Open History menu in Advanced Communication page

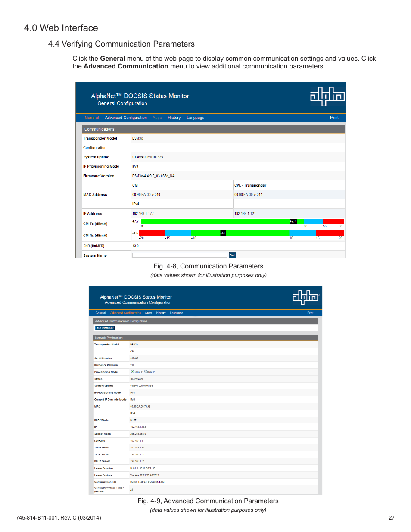(x=161, y=313)
